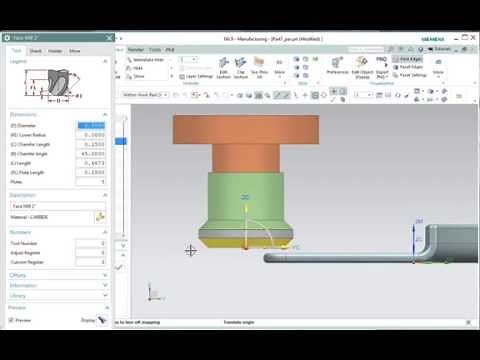Click the blue marker on vertical slider

(121, 141)
